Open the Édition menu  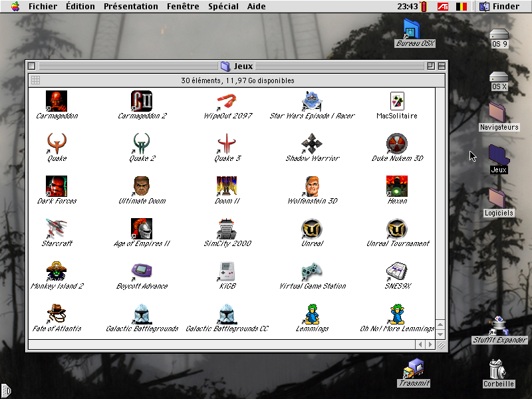[80, 6]
